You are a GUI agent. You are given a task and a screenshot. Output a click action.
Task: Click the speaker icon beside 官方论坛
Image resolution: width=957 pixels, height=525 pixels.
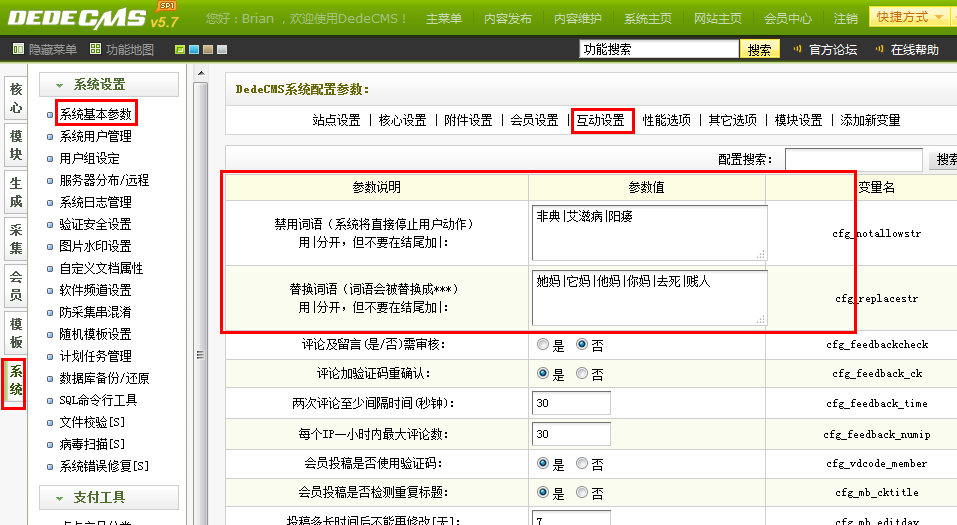tap(797, 49)
